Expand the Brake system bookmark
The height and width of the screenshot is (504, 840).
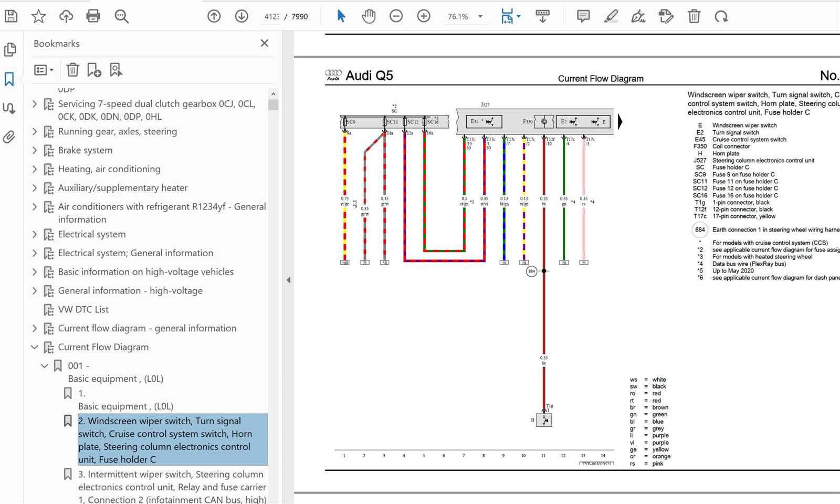click(x=35, y=150)
